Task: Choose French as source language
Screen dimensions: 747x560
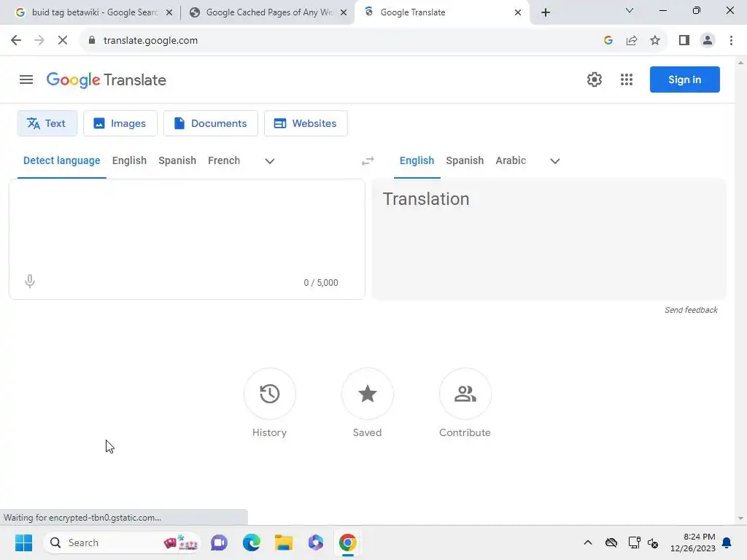Action: click(224, 160)
